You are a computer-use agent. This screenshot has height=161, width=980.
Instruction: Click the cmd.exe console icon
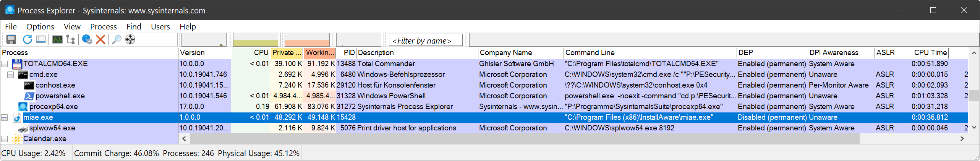coord(23,75)
